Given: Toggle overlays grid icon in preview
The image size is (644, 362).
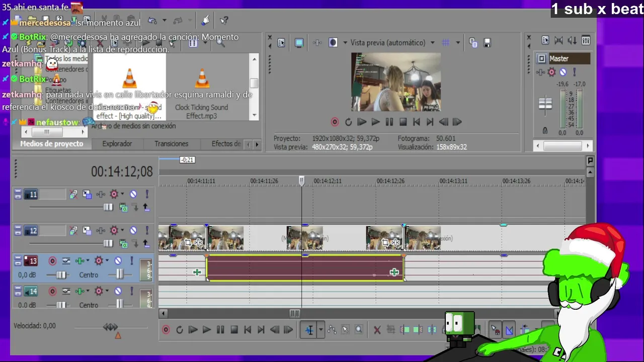Looking at the screenshot, I should tap(445, 43).
